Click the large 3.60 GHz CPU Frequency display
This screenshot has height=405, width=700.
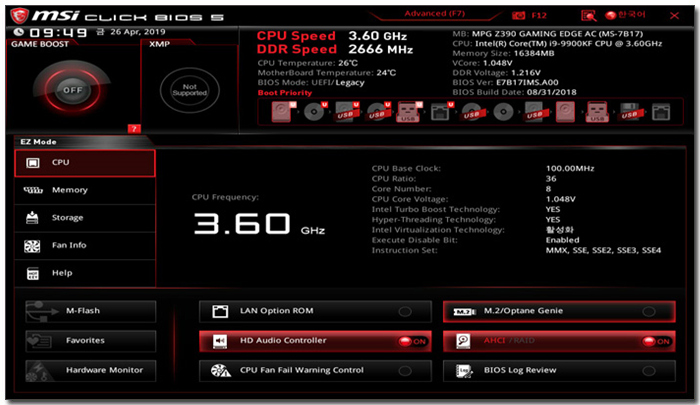pos(259,223)
